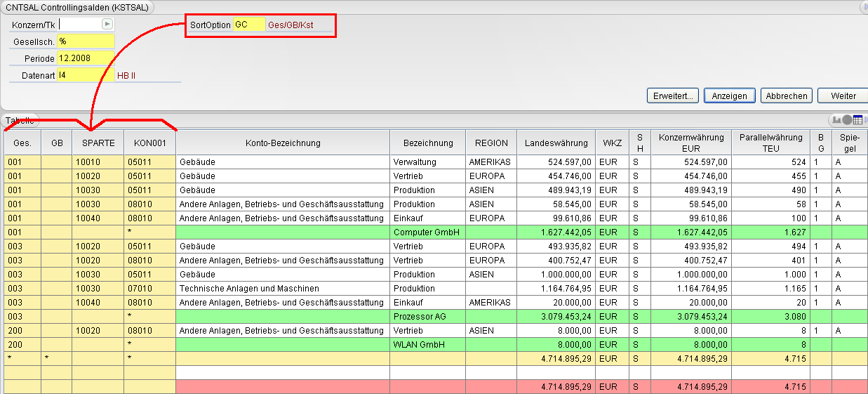The height and width of the screenshot is (394, 868).
Task: Click the round gray circle view icon
Action: tap(847, 120)
